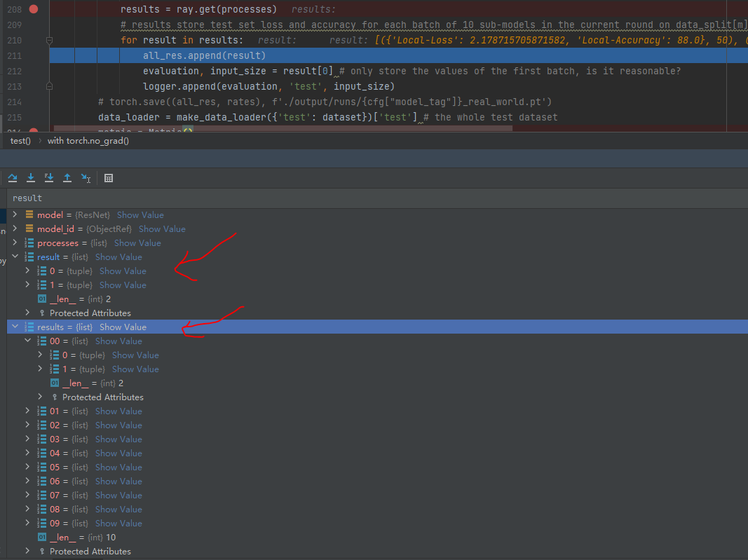Click the object type icon beside model
Viewport: 748px width, 560px height.
29,214
